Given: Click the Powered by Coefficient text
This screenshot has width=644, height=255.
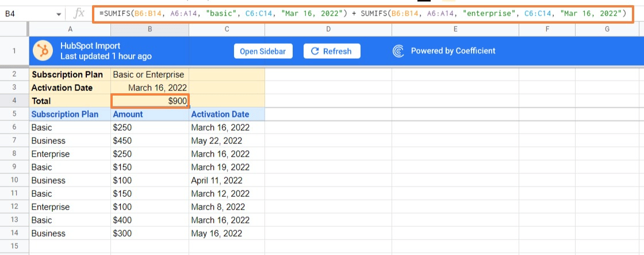Looking at the screenshot, I should click(453, 51).
